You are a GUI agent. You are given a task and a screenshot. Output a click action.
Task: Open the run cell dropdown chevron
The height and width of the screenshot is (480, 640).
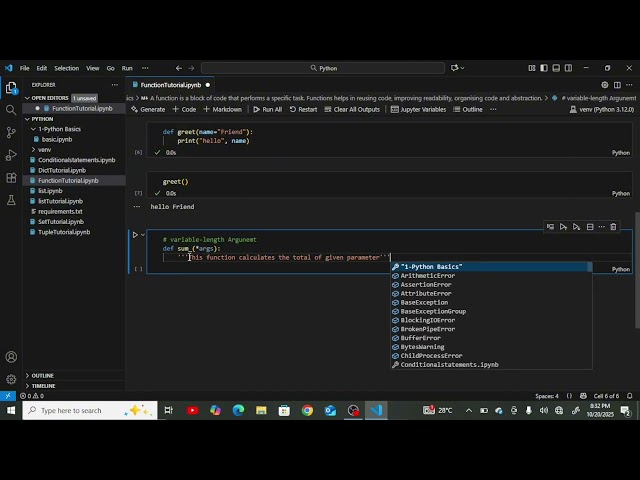tap(143, 235)
